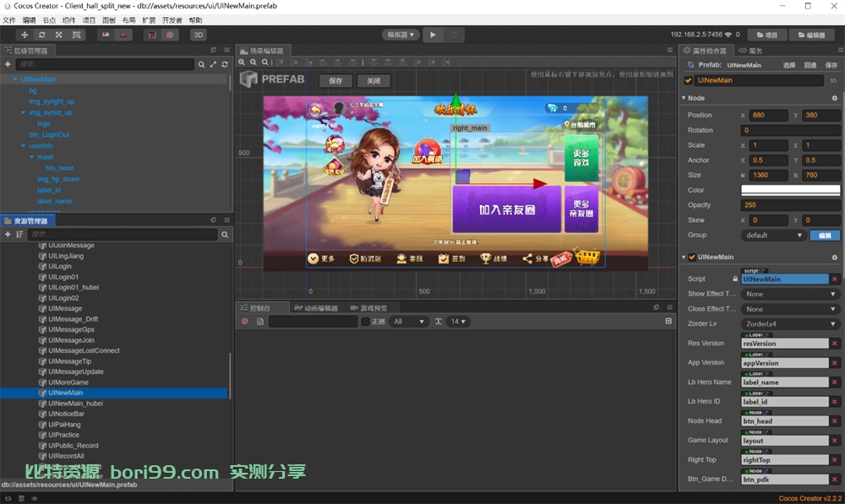This screenshot has width=845, height=504.
Task: Open the Show Effect Type dropdown
Action: point(790,294)
